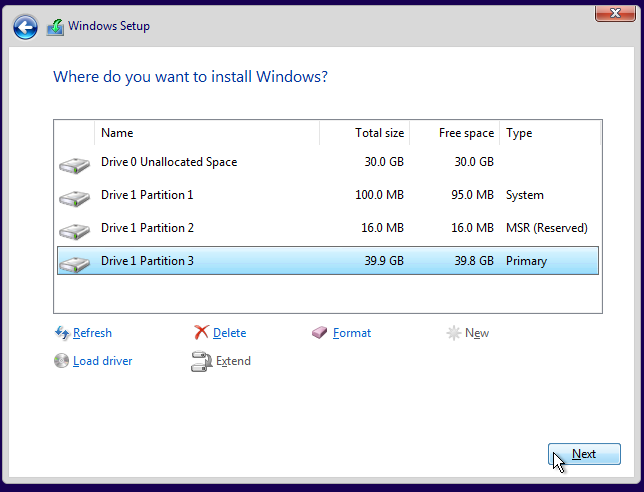Select Drive 0 Unallocated Space row
Viewport: 644px width, 492px height.
coord(328,162)
